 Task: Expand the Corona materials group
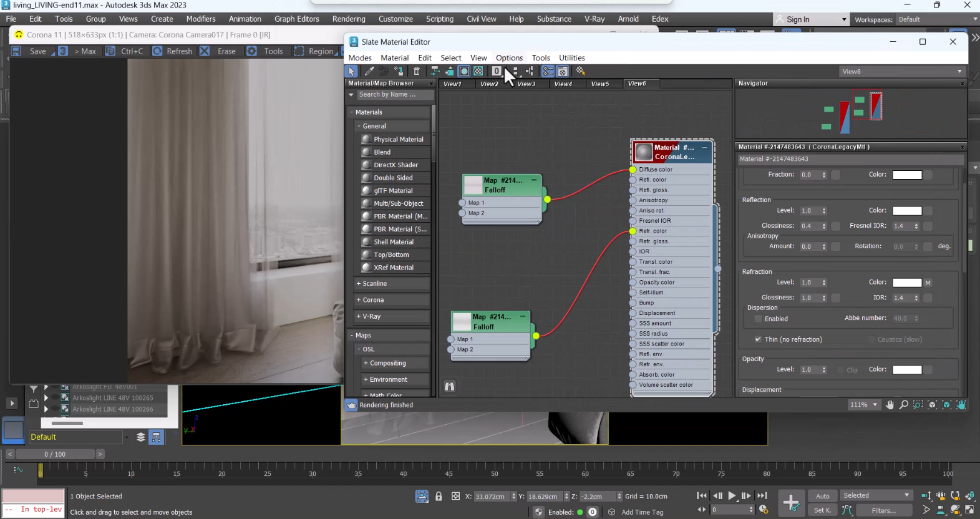pyautogui.click(x=392, y=300)
